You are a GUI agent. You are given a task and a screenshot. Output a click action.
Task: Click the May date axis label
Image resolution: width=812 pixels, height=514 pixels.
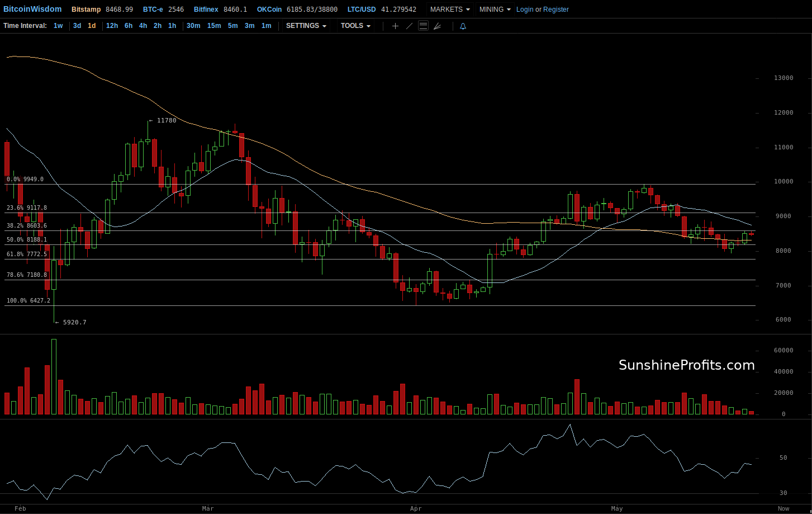point(617,508)
